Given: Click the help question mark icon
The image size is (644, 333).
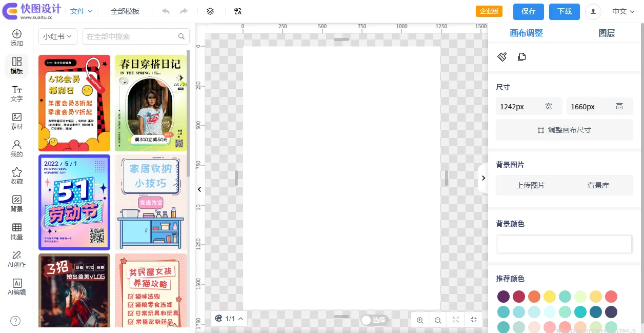Looking at the screenshot, I should (x=16, y=321).
